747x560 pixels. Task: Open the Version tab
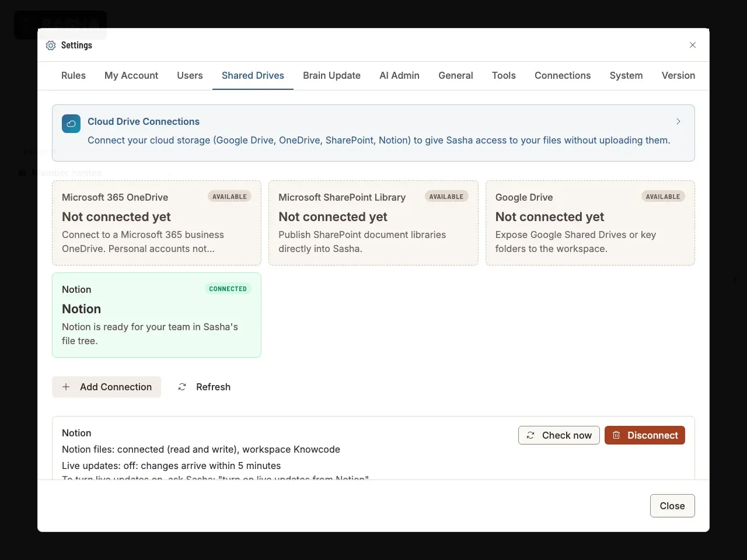(x=678, y=75)
